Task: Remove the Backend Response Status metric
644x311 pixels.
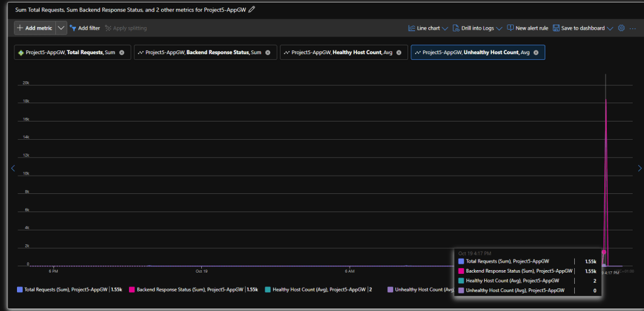Action: tap(268, 52)
